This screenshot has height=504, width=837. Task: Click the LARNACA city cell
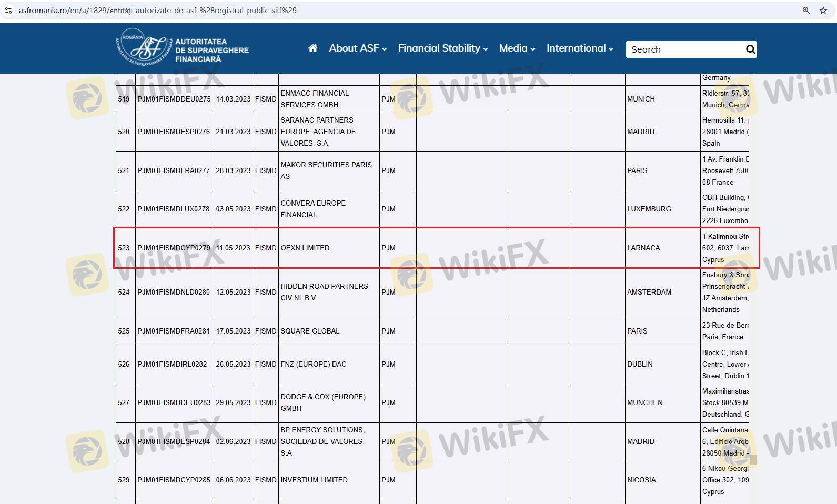click(643, 248)
